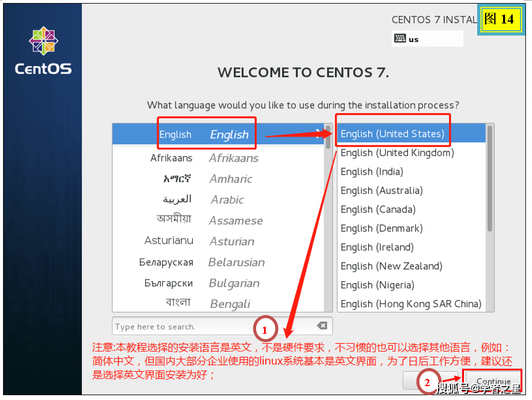The height and width of the screenshot is (400, 532).
Task: Choose English (United Kingdom) locale
Action: 412,152
